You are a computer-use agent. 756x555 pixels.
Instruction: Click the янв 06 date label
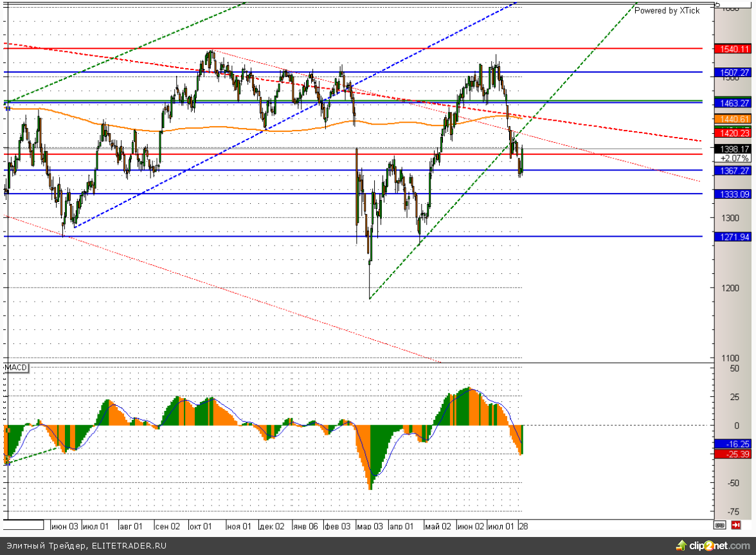[x=306, y=526]
